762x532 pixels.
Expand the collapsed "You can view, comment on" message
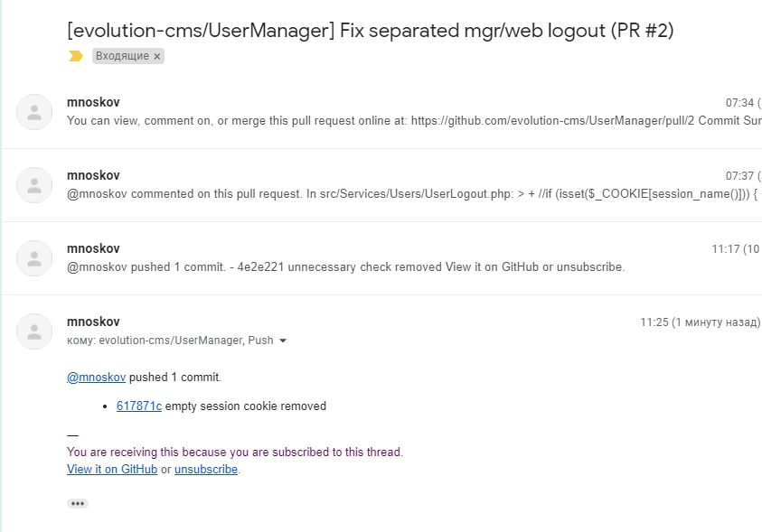coord(407,120)
